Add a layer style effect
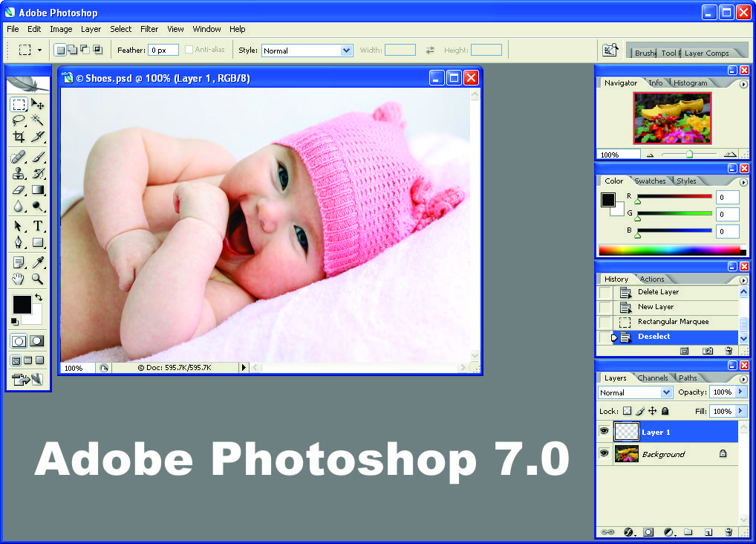This screenshot has width=756, height=544. [x=629, y=532]
